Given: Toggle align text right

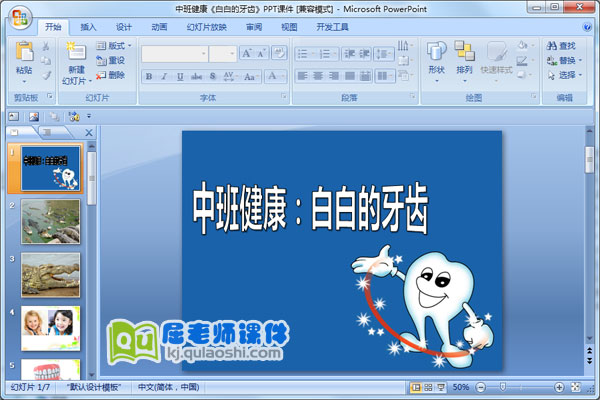Looking at the screenshot, I should coord(334,76).
